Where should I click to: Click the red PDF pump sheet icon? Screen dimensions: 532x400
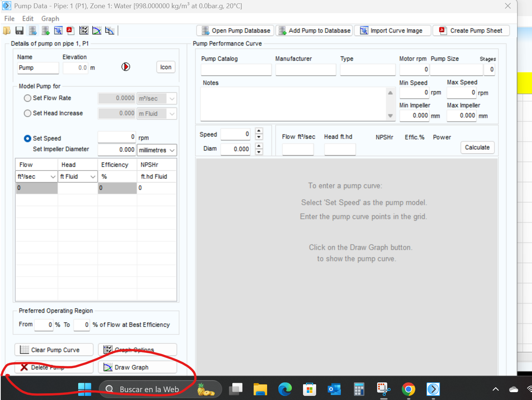70,31
